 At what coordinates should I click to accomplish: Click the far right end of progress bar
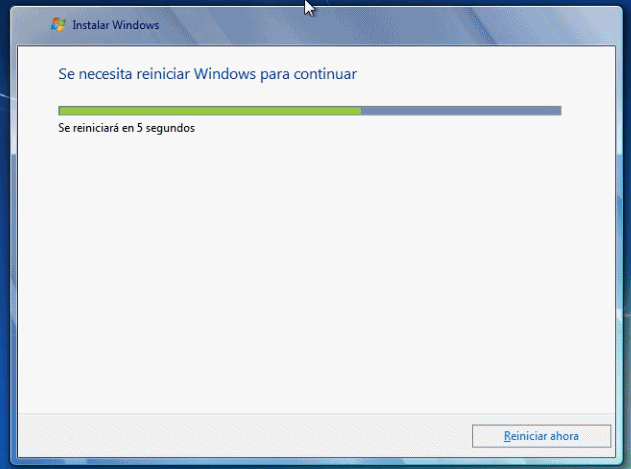click(559, 110)
